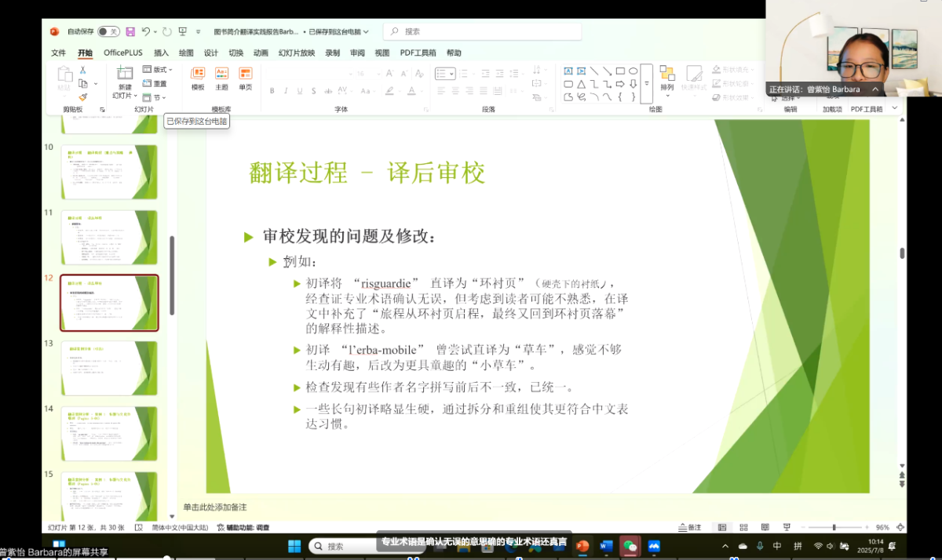
Task: Apply underline to text
Action: click(x=300, y=91)
